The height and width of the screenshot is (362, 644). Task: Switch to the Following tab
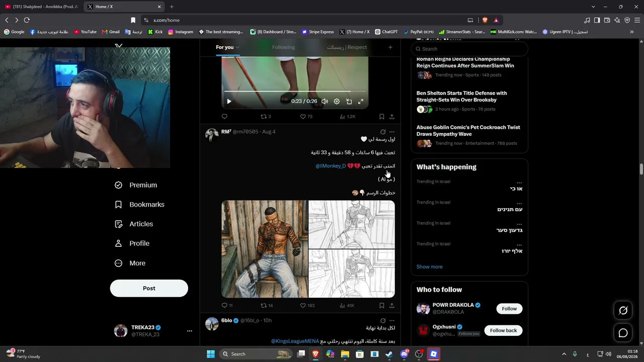tap(283, 47)
